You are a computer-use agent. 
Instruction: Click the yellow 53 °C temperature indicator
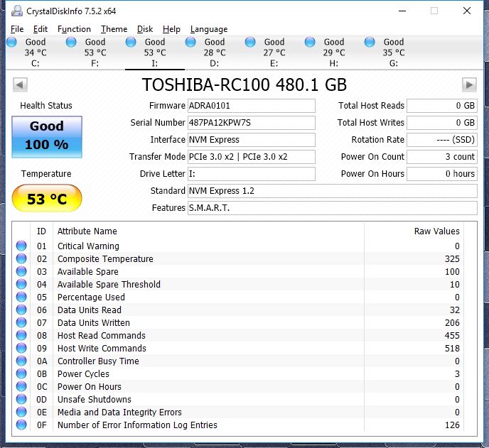pos(47,199)
